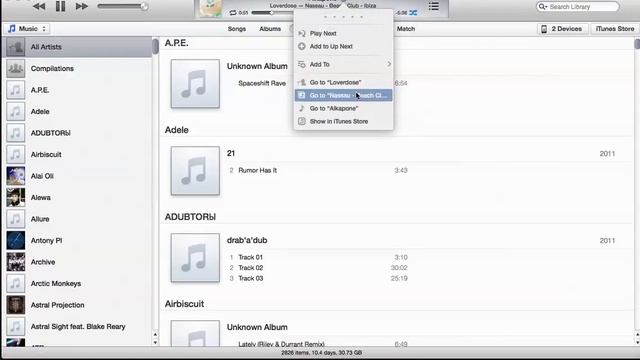Click the main list scrollbar thumb
The width and height of the screenshot is (640, 360).
pos(637,44)
